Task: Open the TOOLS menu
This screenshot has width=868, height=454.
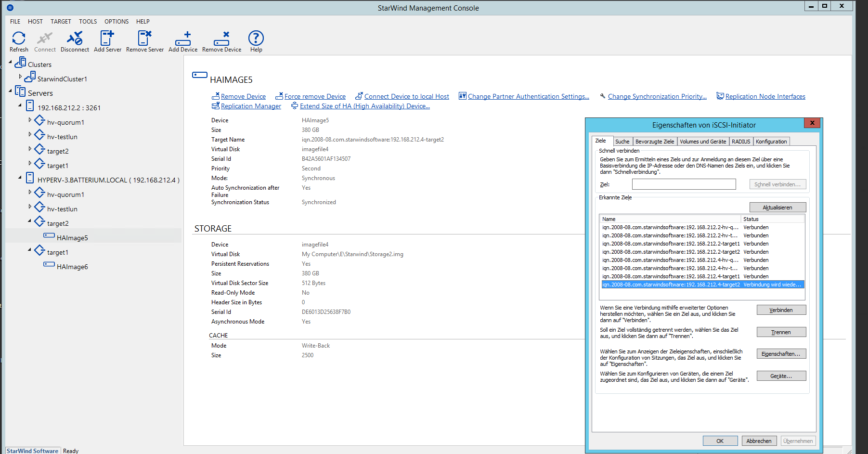Action: tap(88, 21)
